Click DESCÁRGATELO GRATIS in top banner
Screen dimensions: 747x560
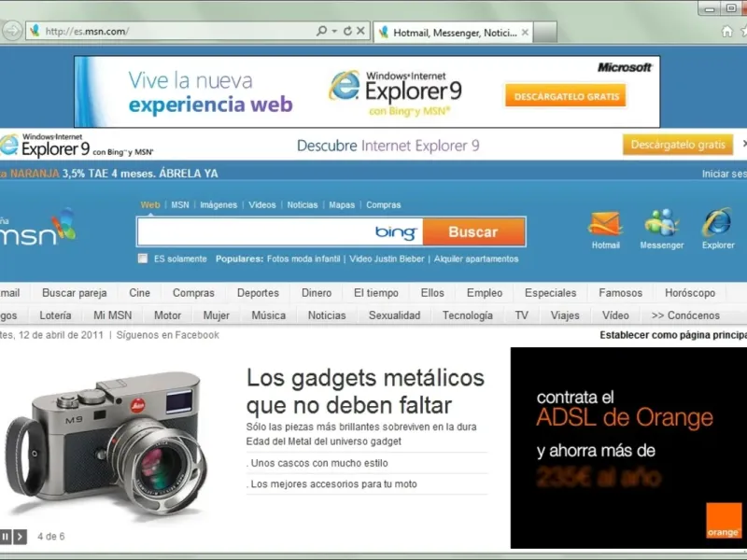coord(566,96)
